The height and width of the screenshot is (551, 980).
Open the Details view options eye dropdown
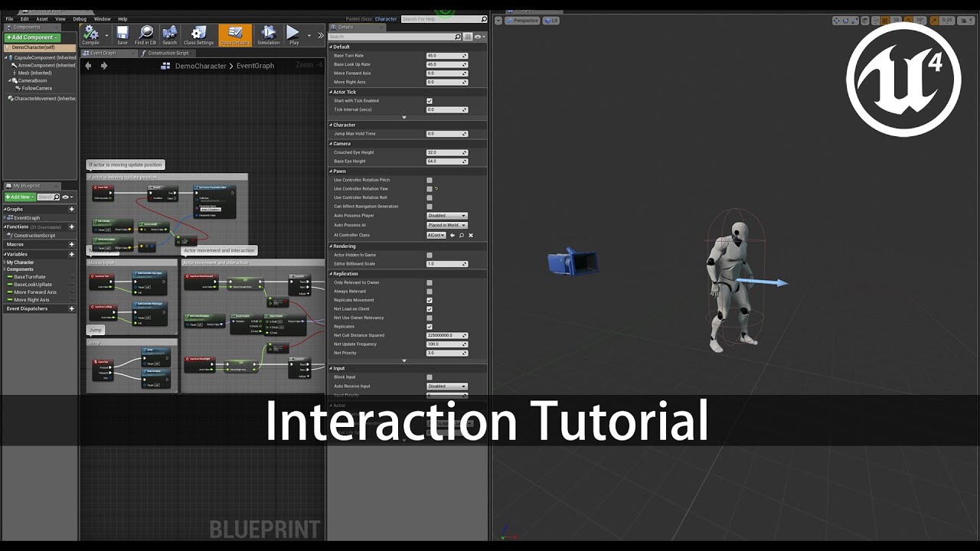(479, 37)
